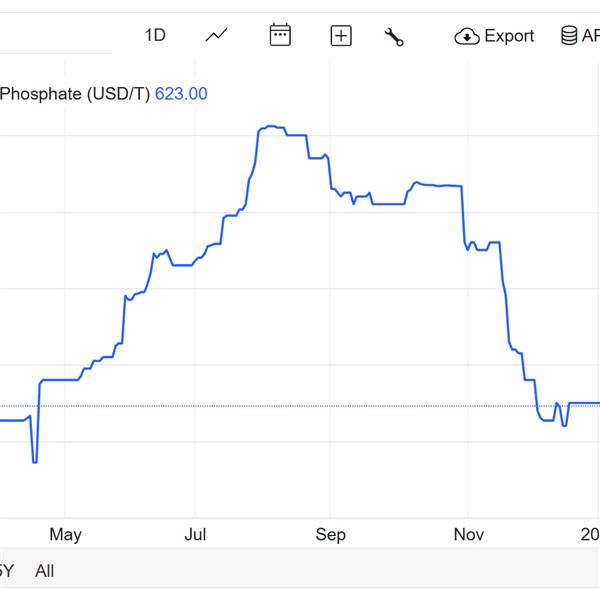Click the API database icon

570,37
